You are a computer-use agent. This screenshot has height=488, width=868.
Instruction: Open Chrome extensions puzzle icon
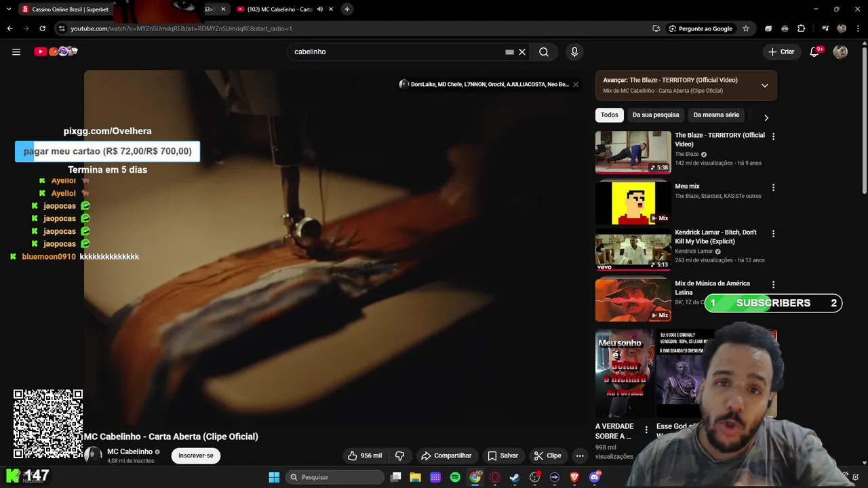tap(802, 28)
